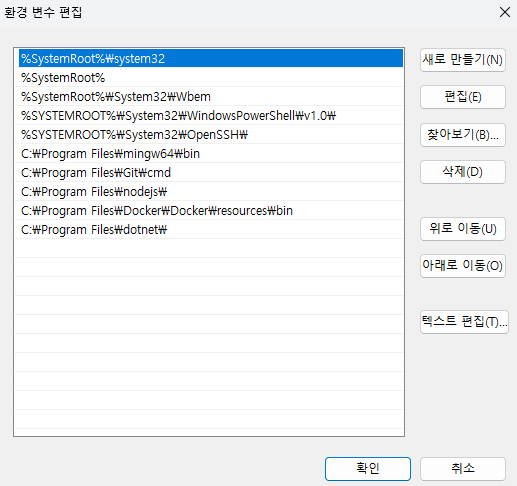Close the 환경 변수 편집 dialog window
This screenshot has width=517, height=486.
tap(505, 12)
